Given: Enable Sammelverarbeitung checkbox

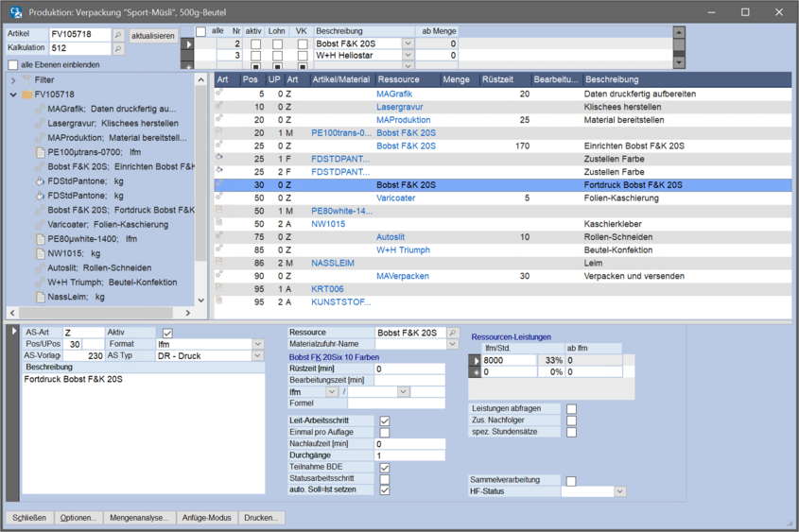Looking at the screenshot, I should pyautogui.click(x=571, y=481).
